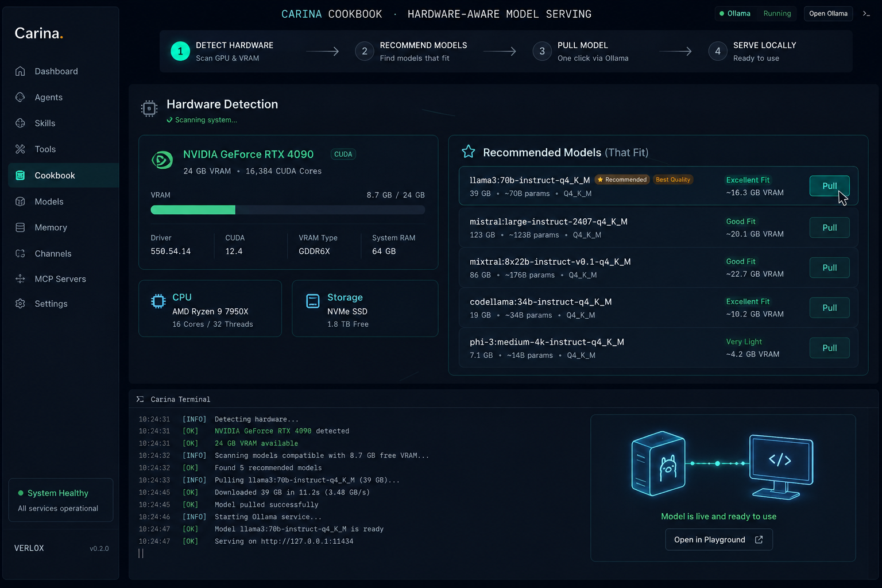Pull the mixtral:8x22b-instruct model
The image size is (882, 588).
(829, 268)
